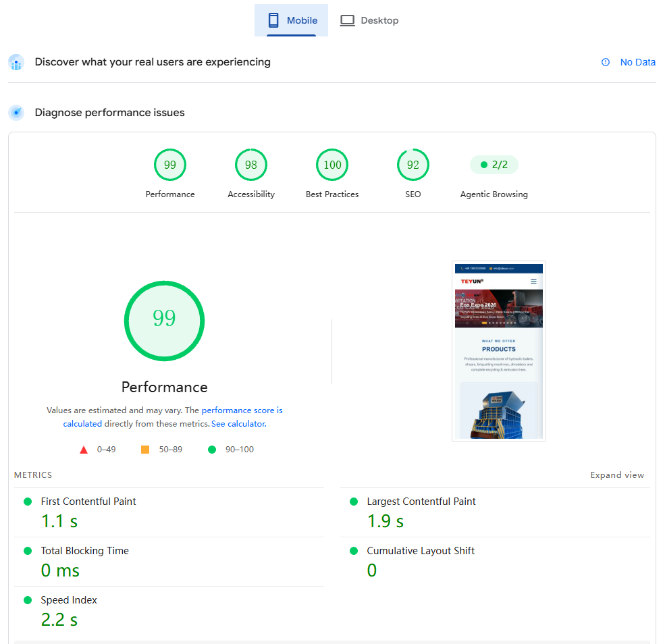Click the '1.1 s' First Contentful Paint value
This screenshot has height=644, width=663.
[59, 521]
